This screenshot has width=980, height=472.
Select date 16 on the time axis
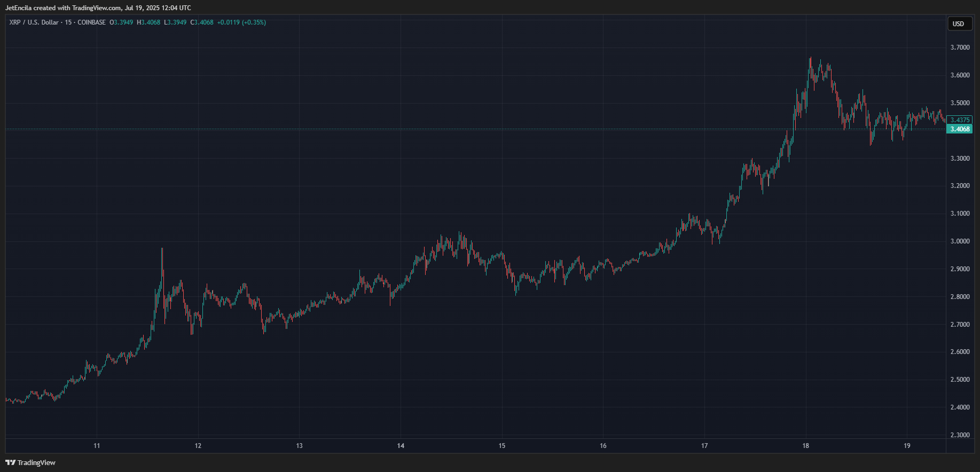(x=603, y=446)
